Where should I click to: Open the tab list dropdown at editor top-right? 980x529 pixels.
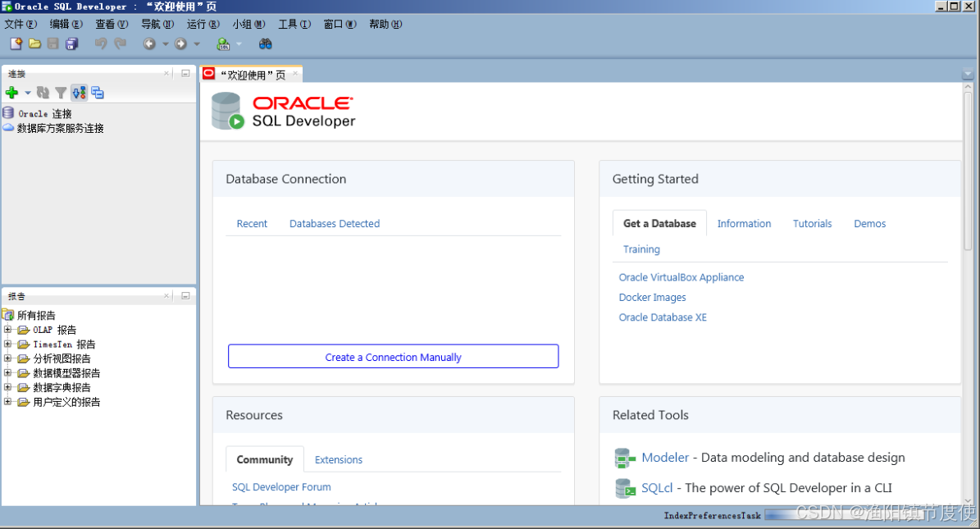(968, 75)
